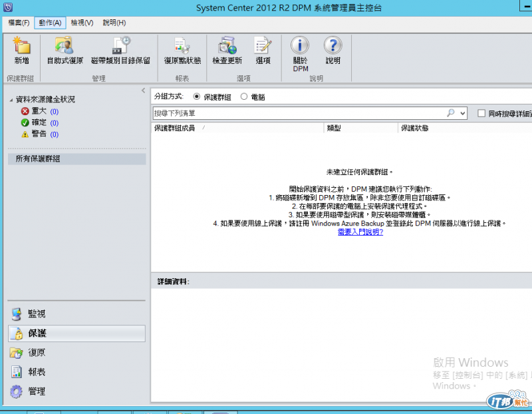Viewport: 532px width, 414px height.
Task: Open search box dropdown arrow
Action: (462, 113)
